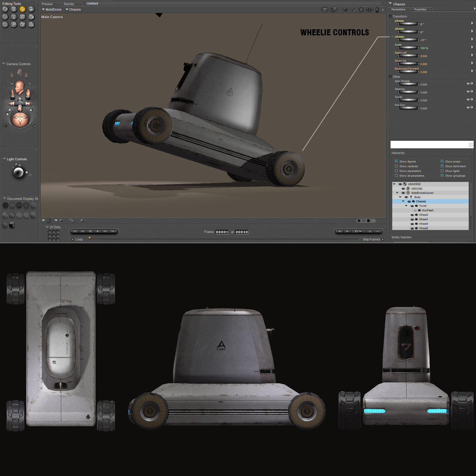Screen dimensions: 476x476
Task: Play the animation
Action: [98, 231]
